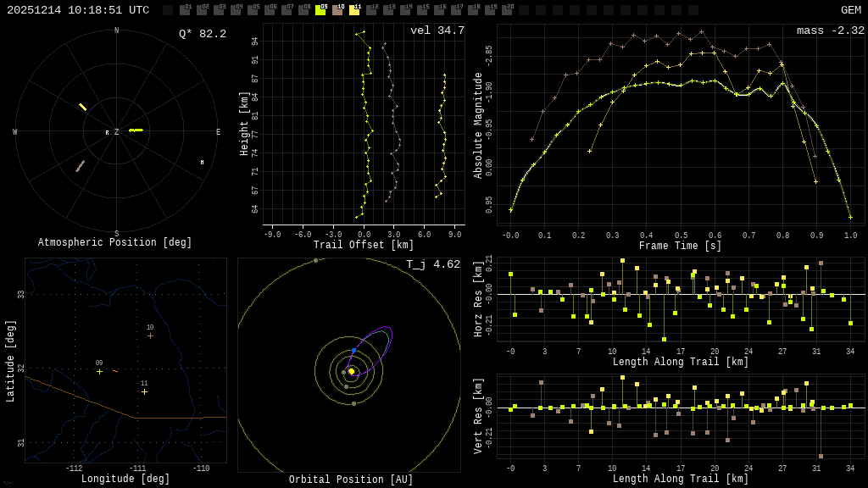Click the station 20 indicator box
The image size is (868, 488).
pyautogui.click(x=507, y=10)
